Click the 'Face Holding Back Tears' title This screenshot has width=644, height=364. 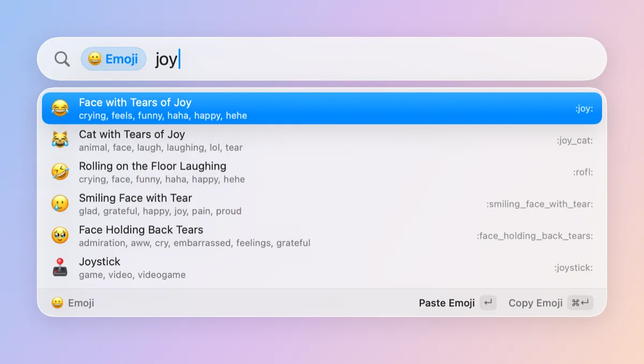click(x=141, y=230)
